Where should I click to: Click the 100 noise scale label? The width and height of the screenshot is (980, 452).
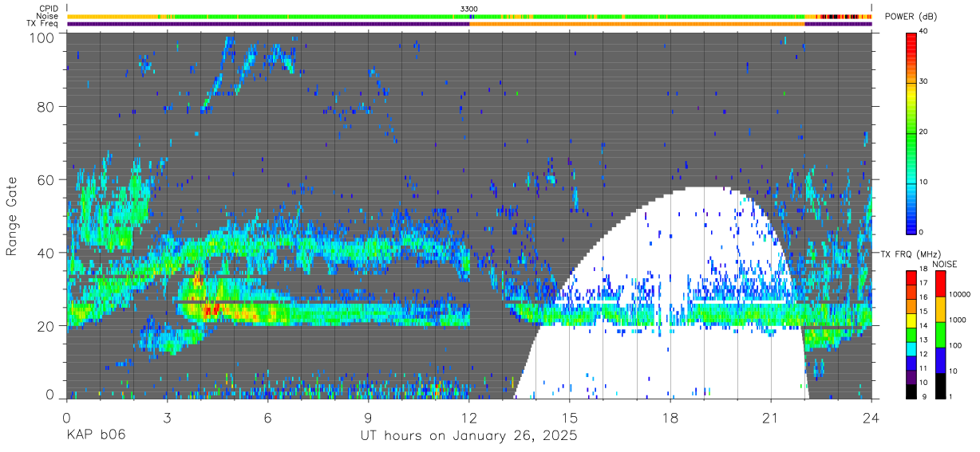(x=954, y=345)
